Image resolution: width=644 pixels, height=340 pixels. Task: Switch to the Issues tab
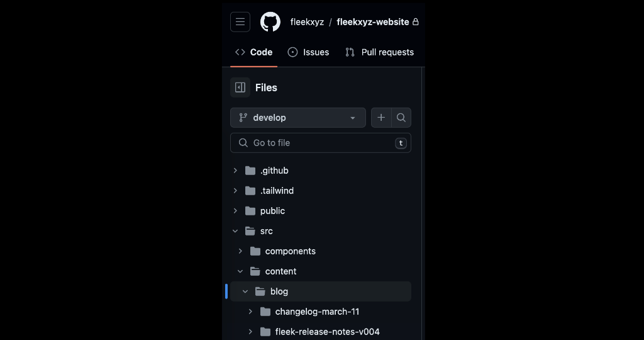[x=308, y=52]
